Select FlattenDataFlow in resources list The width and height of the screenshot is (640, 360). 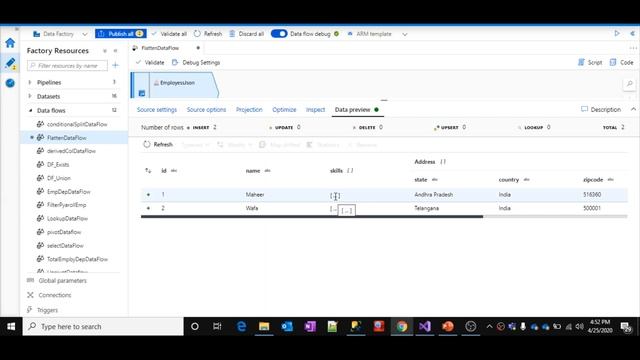coord(67,138)
